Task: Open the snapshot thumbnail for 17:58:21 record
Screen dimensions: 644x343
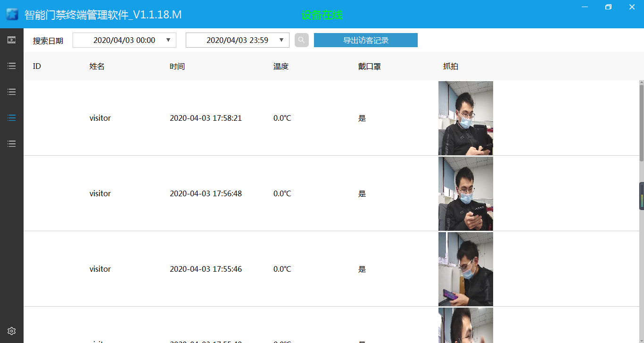Action: [465, 118]
